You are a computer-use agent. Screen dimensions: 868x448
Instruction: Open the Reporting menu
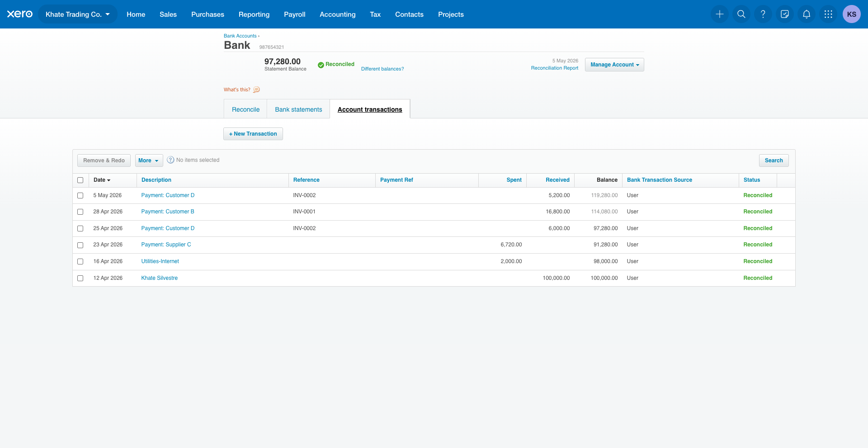click(254, 14)
